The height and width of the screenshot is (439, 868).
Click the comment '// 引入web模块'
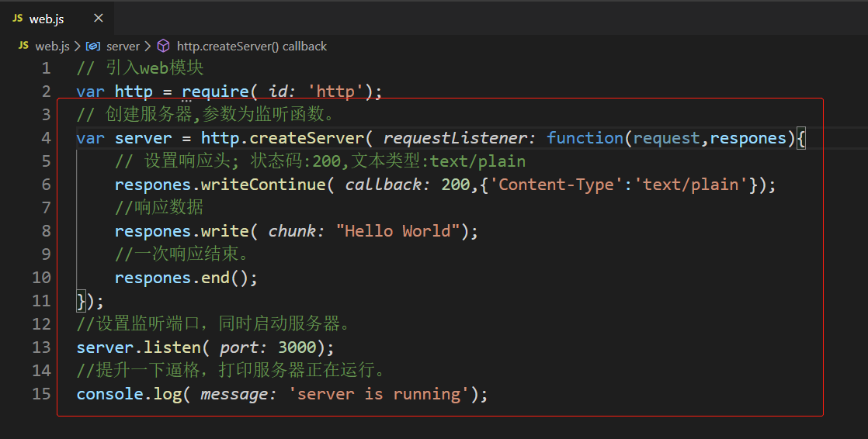[x=140, y=68]
